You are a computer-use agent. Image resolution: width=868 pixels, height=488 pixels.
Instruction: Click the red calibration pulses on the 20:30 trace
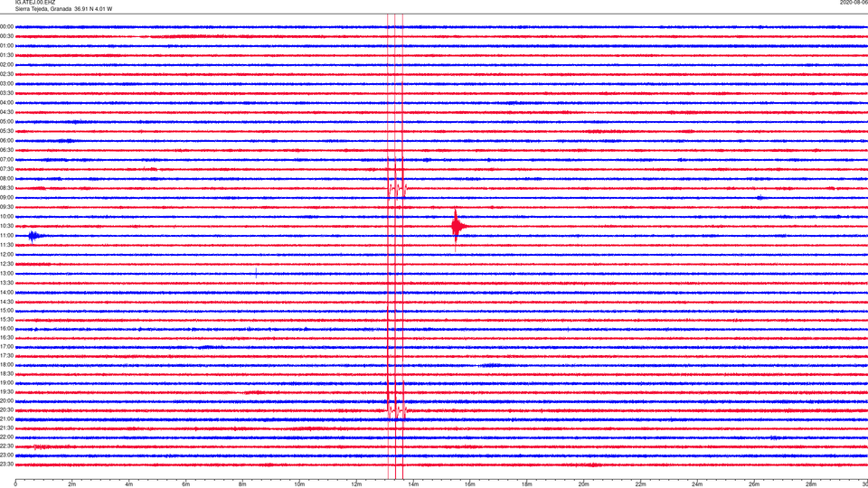click(398, 410)
